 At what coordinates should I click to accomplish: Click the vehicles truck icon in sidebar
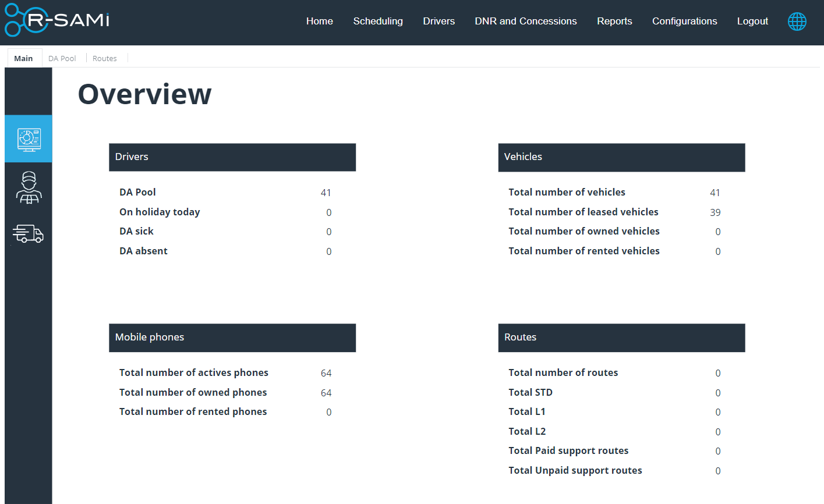(29, 233)
